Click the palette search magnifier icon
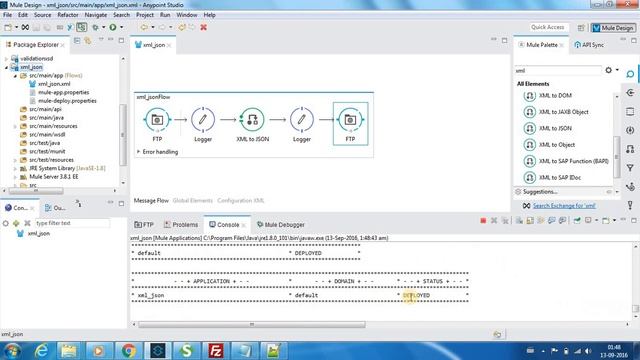Image resolution: width=640 pixels, height=360 pixels. click(630, 74)
